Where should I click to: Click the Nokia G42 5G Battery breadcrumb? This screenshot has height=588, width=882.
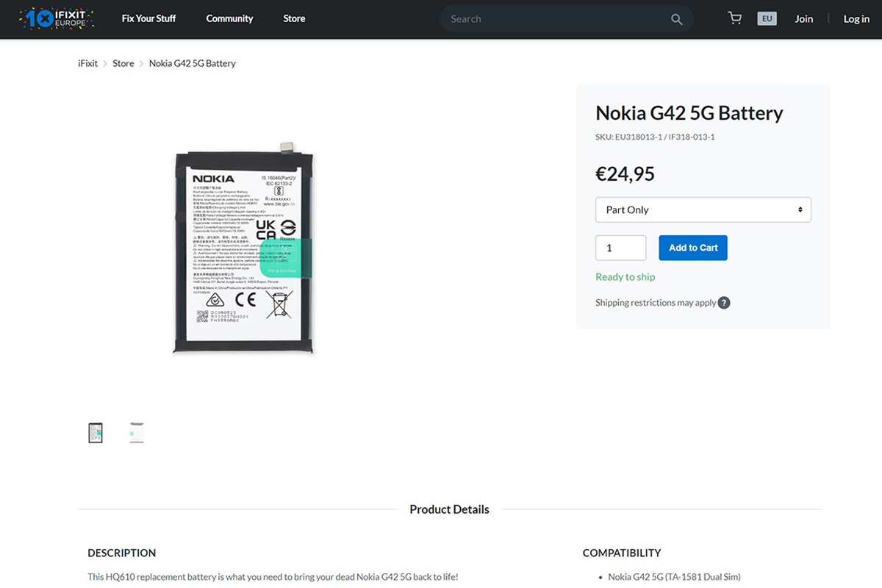193,63
